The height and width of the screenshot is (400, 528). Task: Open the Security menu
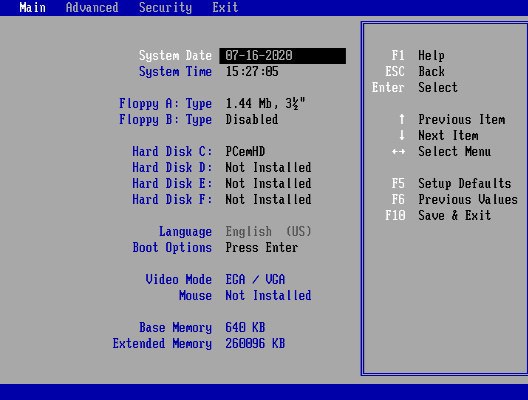coord(165,7)
